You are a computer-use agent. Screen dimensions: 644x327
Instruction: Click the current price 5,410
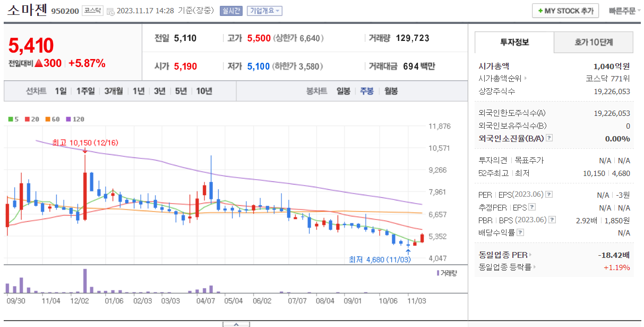(x=31, y=46)
